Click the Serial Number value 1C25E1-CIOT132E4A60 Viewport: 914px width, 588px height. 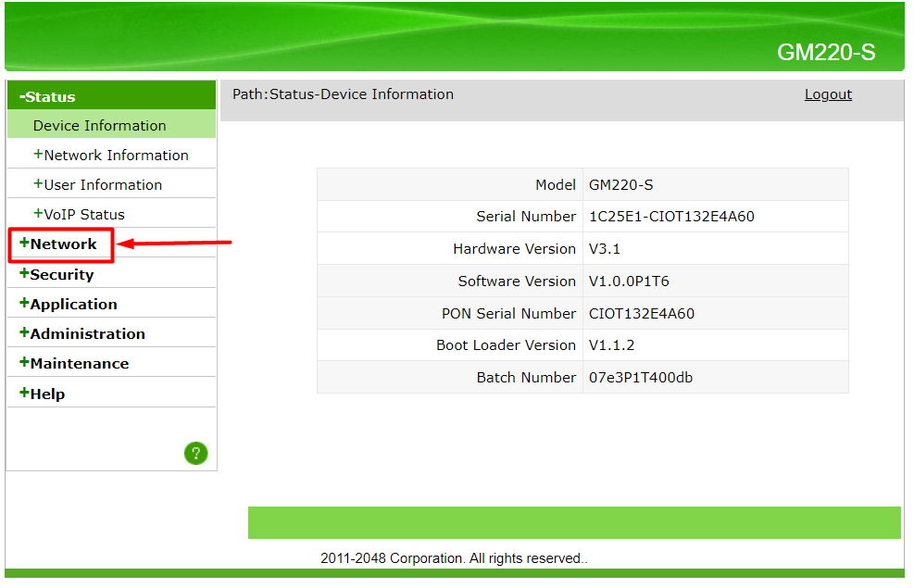click(x=671, y=217)
